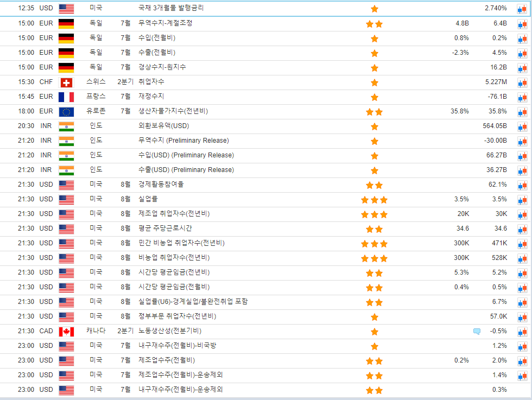Click the France flag in 재정수지 row
Image resolution: width=532 pixels, height=400 pixels.
click(66, 97)
